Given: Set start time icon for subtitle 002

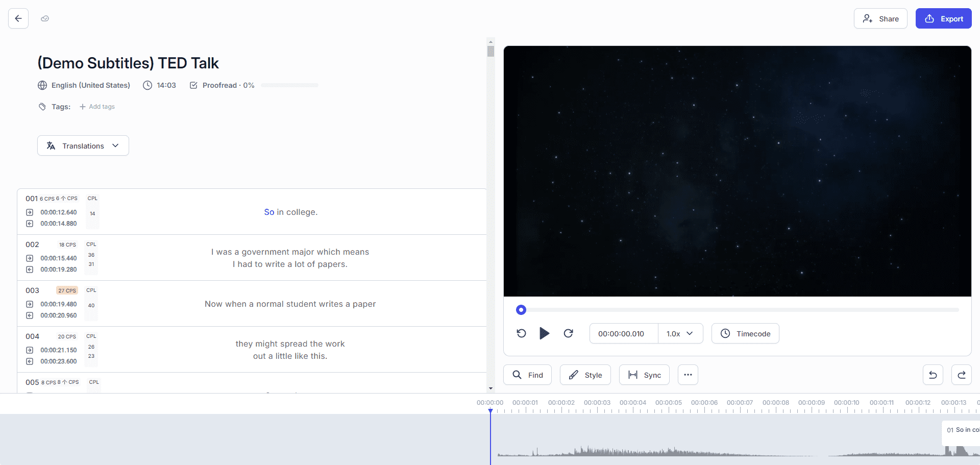Looking at the screenshot, I should 30,258.
